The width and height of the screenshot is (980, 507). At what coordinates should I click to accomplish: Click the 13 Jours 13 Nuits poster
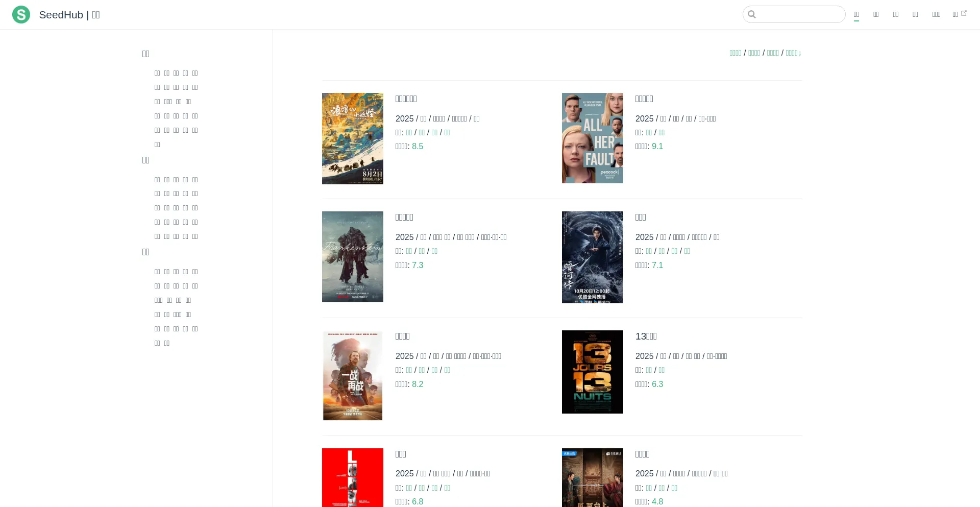click(592, 372)
